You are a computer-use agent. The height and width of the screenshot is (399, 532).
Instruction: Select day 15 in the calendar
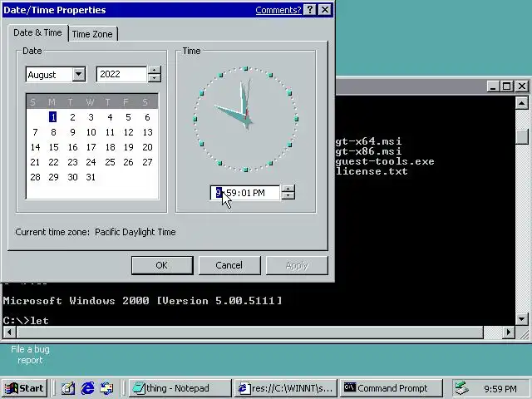53,147
